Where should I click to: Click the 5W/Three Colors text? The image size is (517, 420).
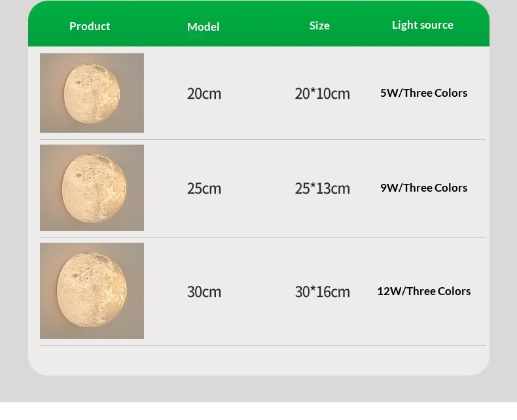click(423, 93)
